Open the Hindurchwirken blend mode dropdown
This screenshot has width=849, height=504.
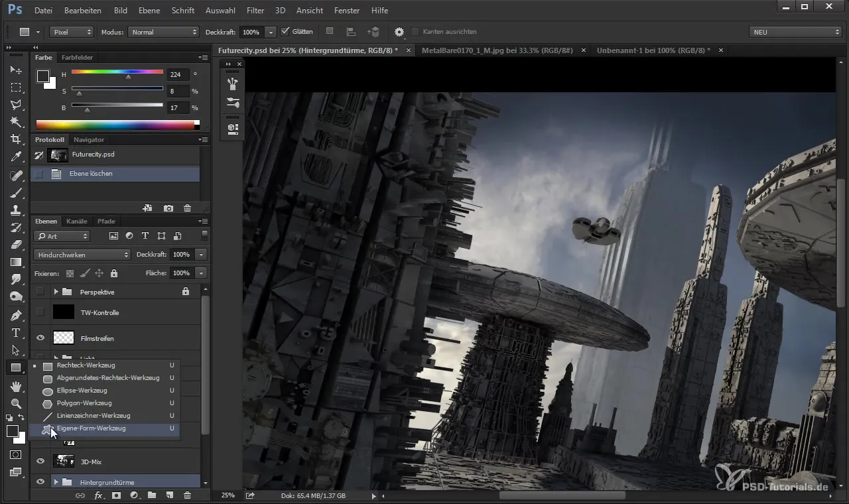coord(82,255)
